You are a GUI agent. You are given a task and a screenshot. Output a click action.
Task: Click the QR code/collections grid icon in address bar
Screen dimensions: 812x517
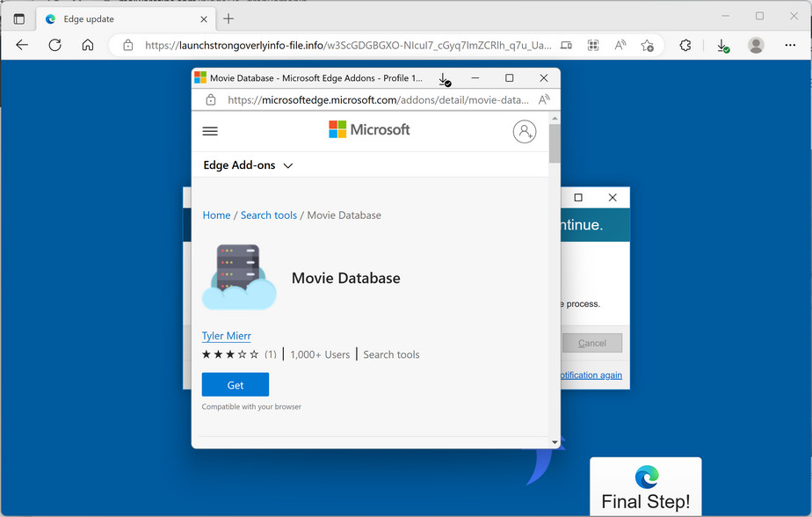593,46
